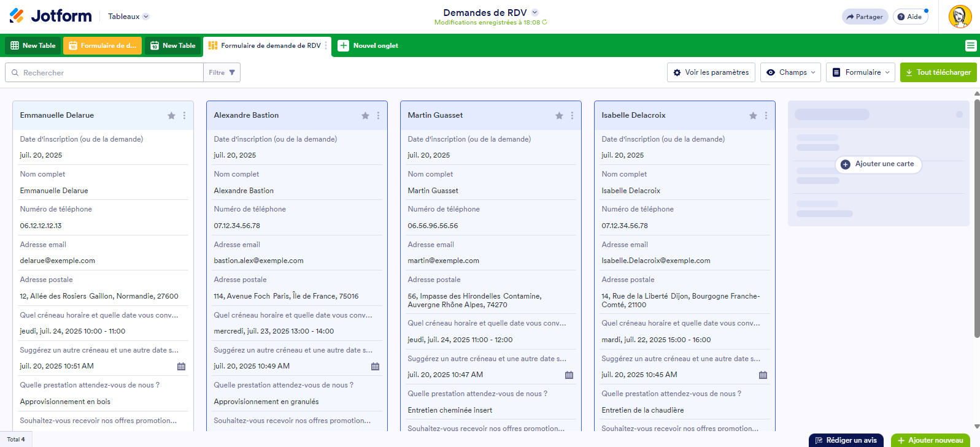Viewport: 980px width, 447px height.
Task: Select the Formulaire de demande de RDV tab
Action: 267,45
